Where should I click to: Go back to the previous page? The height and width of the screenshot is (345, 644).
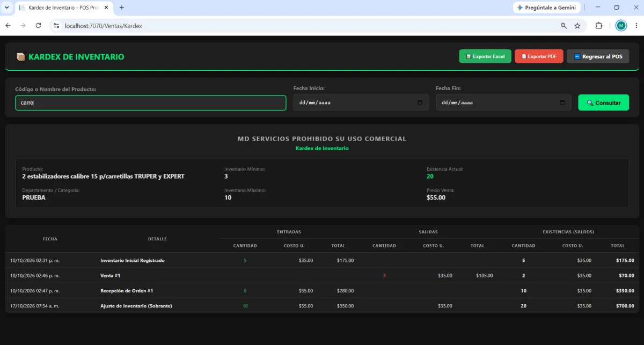pyautogui.click(x=8, y=25)
